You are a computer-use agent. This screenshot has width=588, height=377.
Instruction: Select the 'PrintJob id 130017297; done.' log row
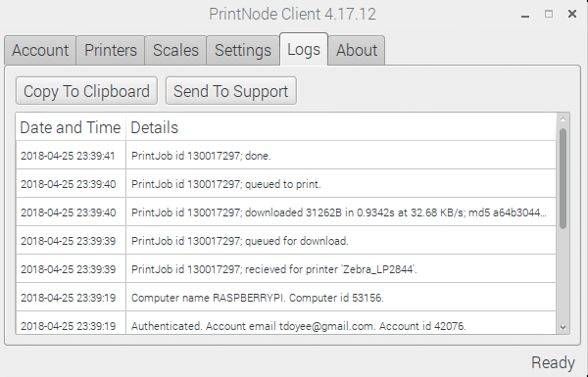286,156
